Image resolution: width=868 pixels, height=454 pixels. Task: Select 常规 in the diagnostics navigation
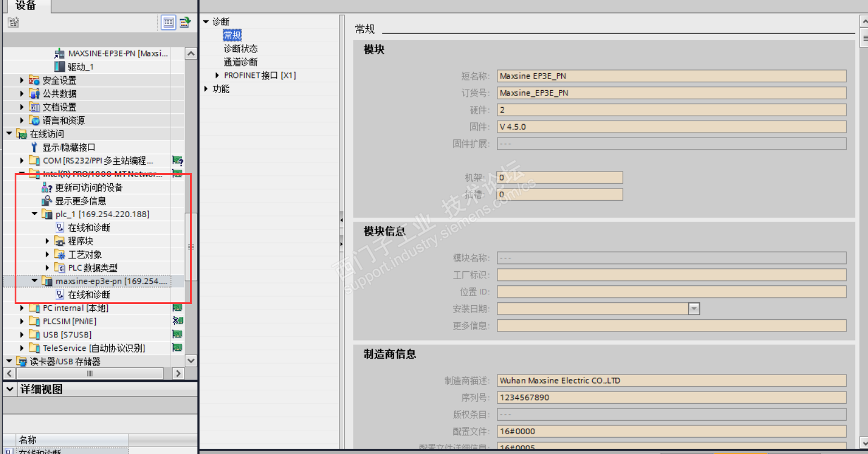232,36
